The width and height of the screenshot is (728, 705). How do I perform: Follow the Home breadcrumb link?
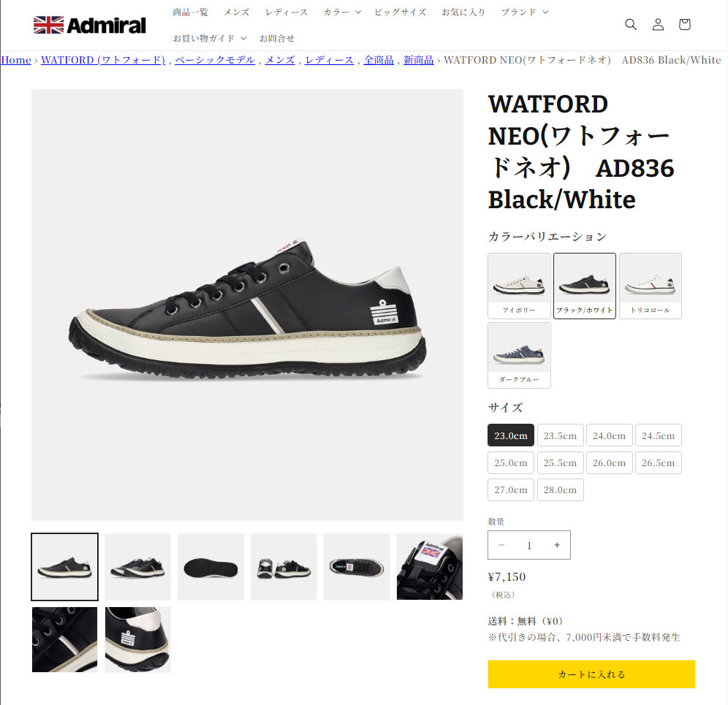coord(16,60)
